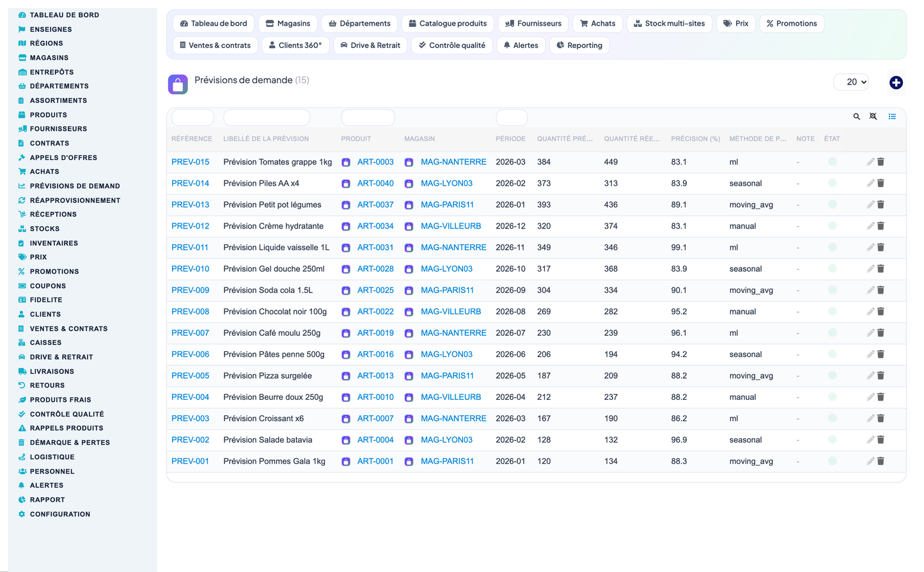
Task: Open Démarque & Pertes in sidebar
Action: tap(70, 442)
